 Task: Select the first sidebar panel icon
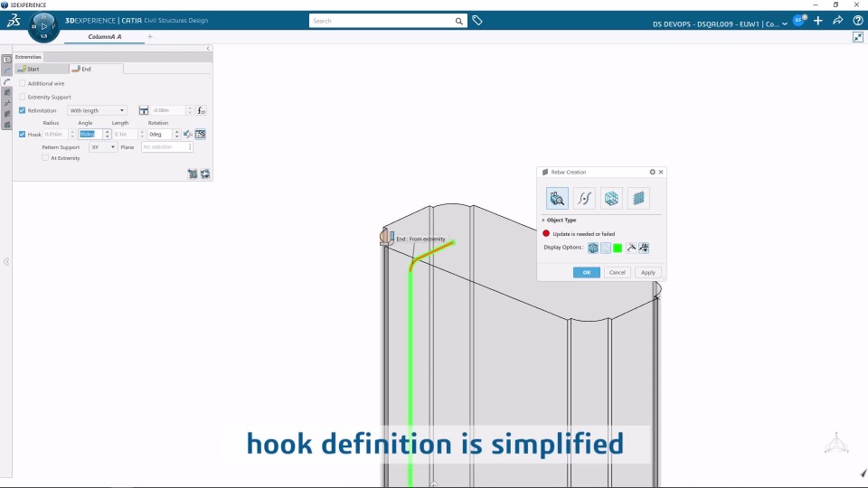[x=6, y=60]
